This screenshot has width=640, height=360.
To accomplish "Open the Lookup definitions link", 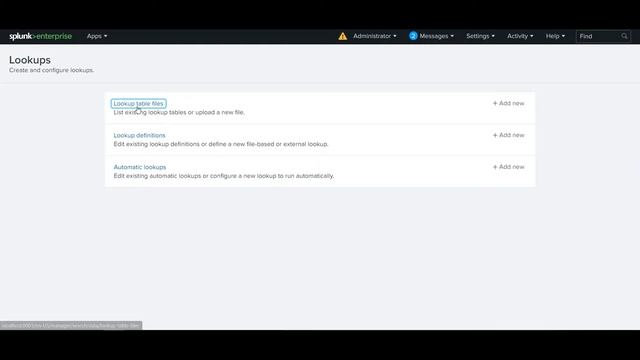I will pos(140,136).
